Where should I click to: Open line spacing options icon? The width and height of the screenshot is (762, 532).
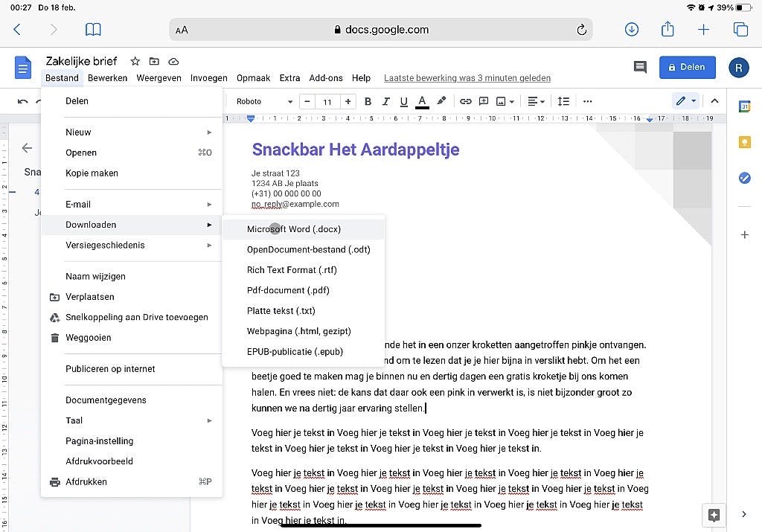point(563,101)
